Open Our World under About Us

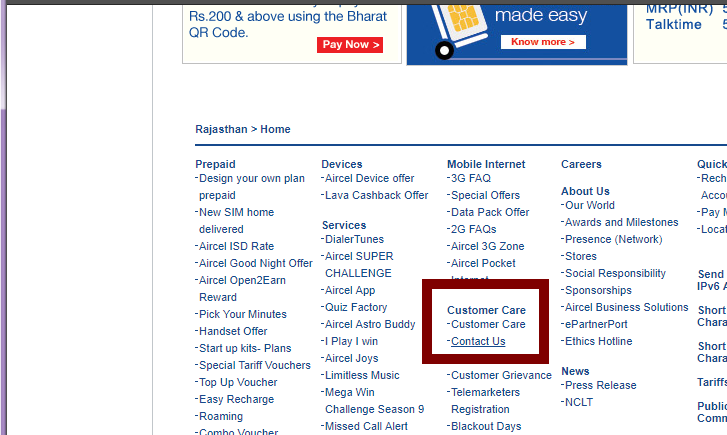(x=590, y=205)
